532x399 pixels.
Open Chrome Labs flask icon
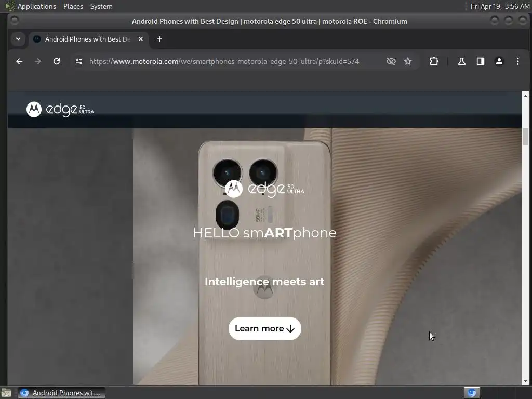[462, 61]
